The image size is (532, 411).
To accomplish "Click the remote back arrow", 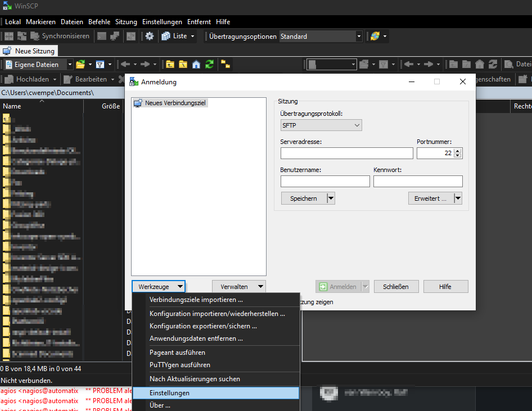I will [x=408, y=65].
